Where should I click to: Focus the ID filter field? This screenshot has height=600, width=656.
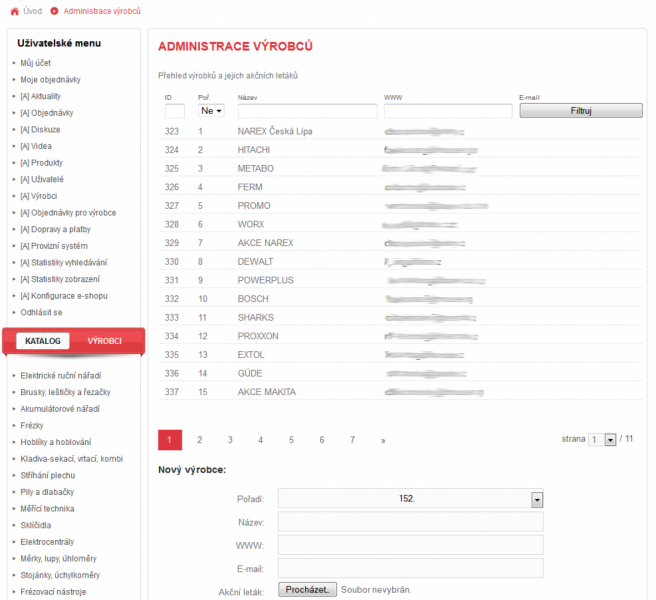coord(174,111)
